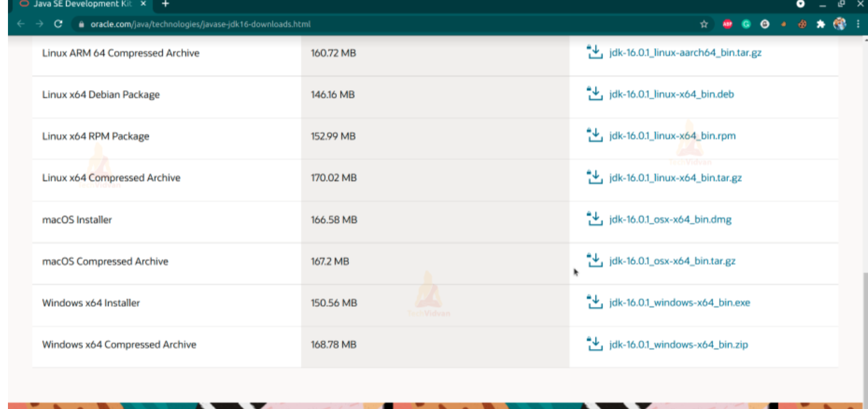Screen dimensions: 868x409
Task: Select 'macOS Compressed Archive' text
Action: [x=105, y=261]
